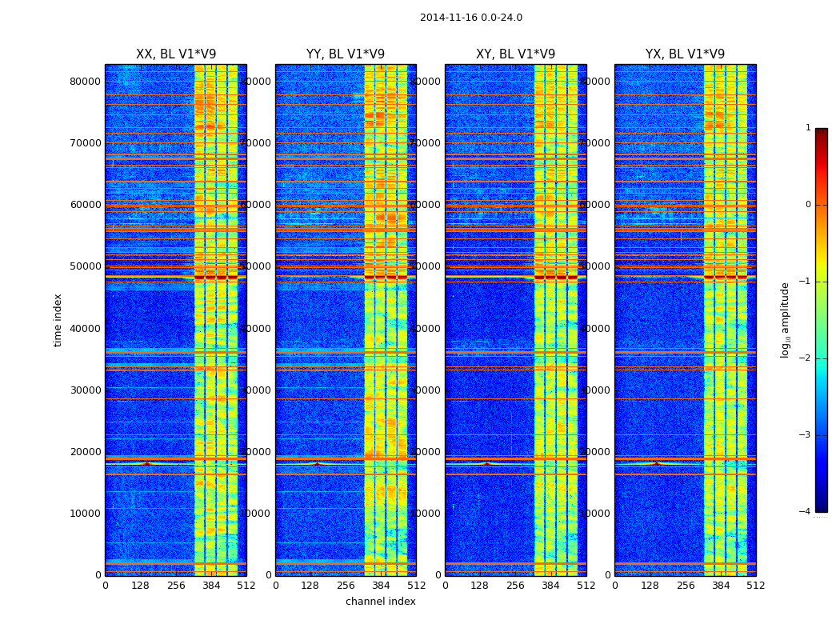Click the colorbar tick labeled 0
The image size is (840, 640).
pos(808,205)
